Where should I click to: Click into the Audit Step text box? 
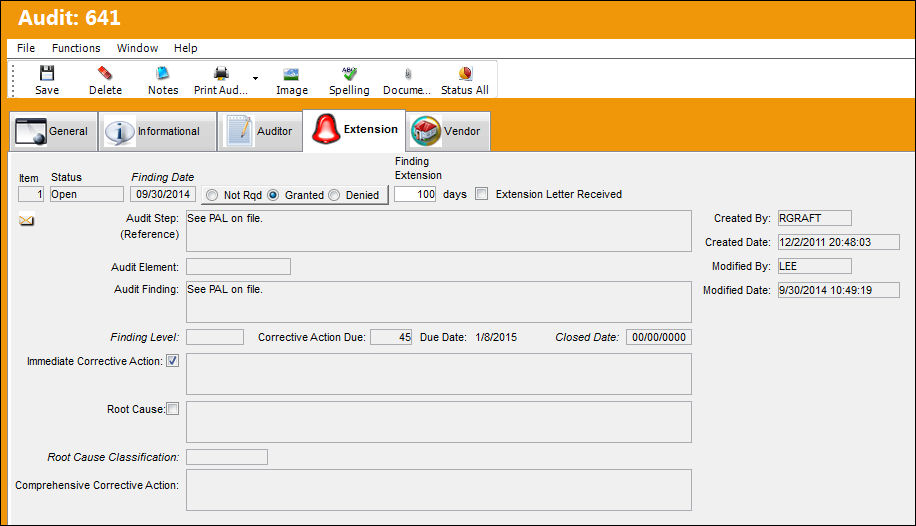point(439,231)
